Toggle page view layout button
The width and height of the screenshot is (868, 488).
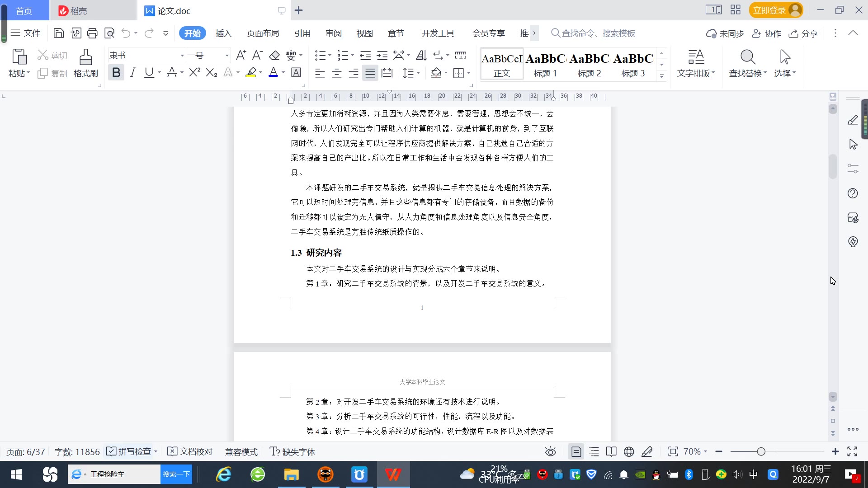click(576, 451)
